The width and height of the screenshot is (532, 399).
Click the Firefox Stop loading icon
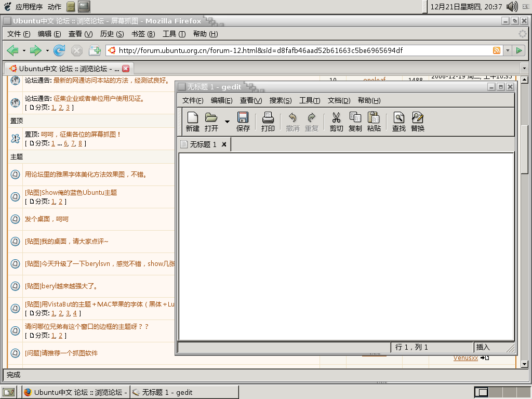[77, 50]
